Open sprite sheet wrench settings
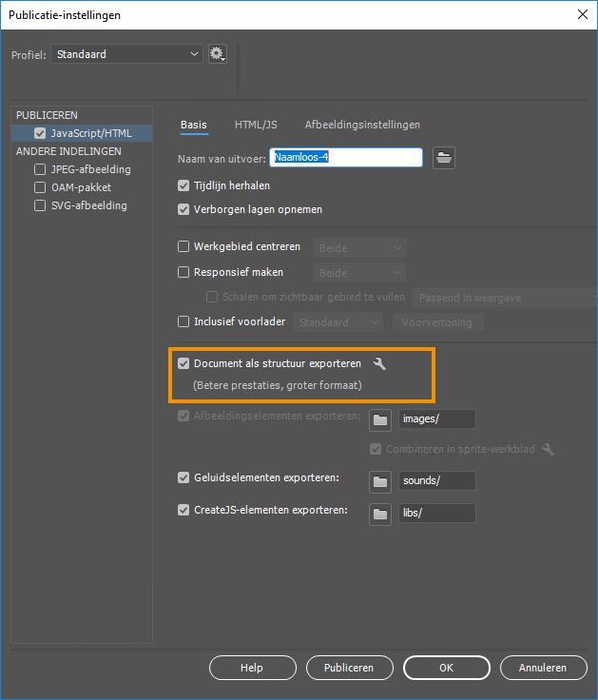Image resolution: width=598 pixels, height=700 pixels. point(548,449)
